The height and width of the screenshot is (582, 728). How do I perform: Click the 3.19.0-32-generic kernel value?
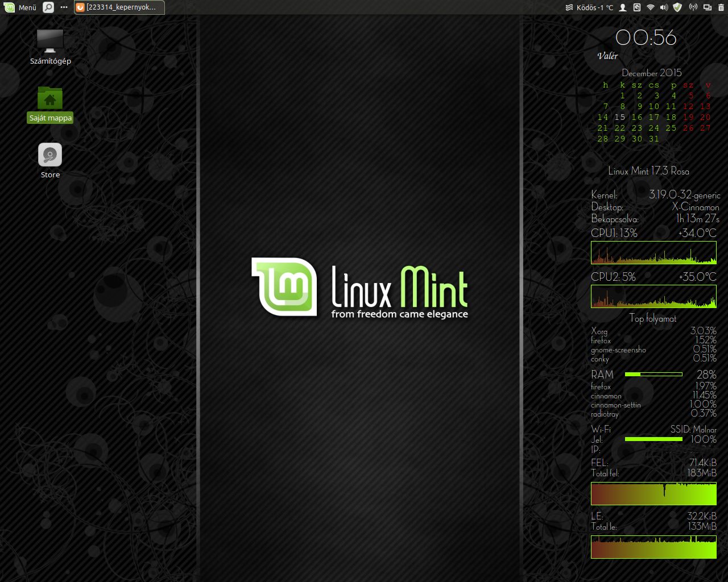click(x=684, y=195)
